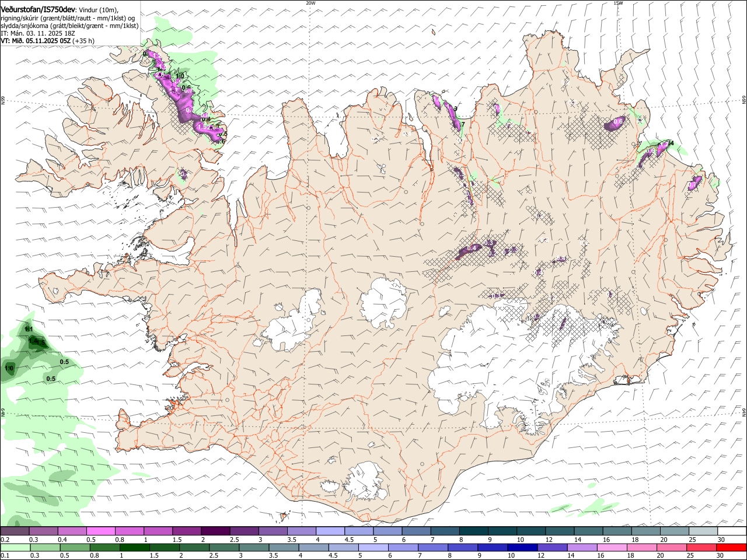Select the rain-scale swatch above label 2
The width and height of the screenshot is (747, 560).
point(194,548)
